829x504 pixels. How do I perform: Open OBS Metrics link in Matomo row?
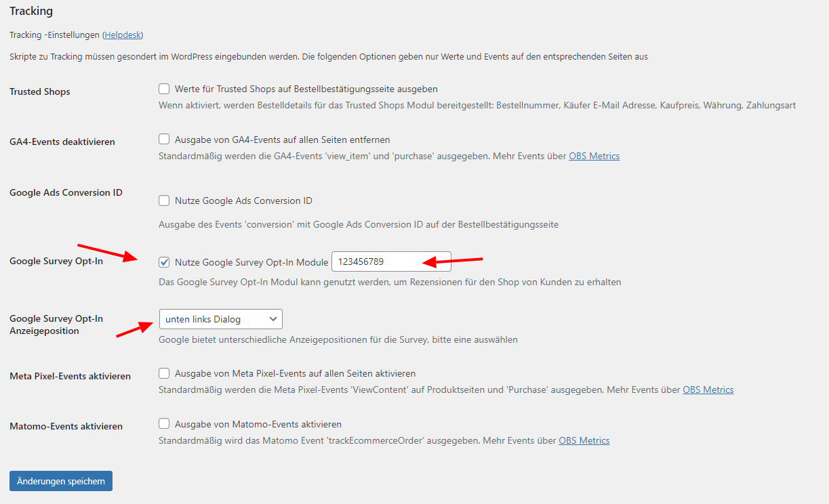click(x=584, y=440)
